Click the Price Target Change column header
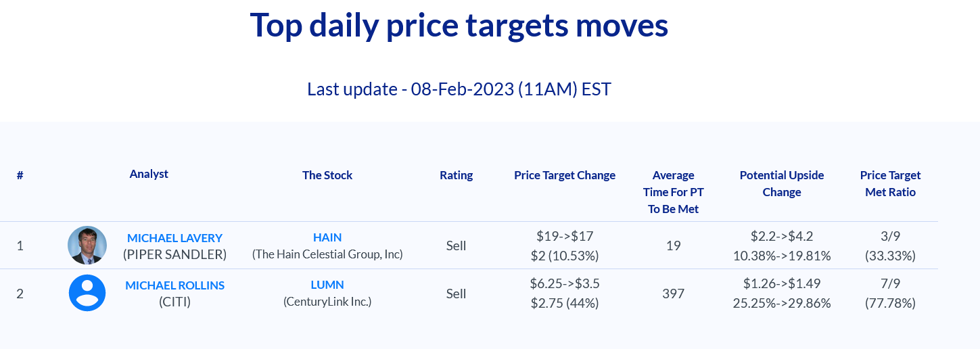 [x=565, y=175]
